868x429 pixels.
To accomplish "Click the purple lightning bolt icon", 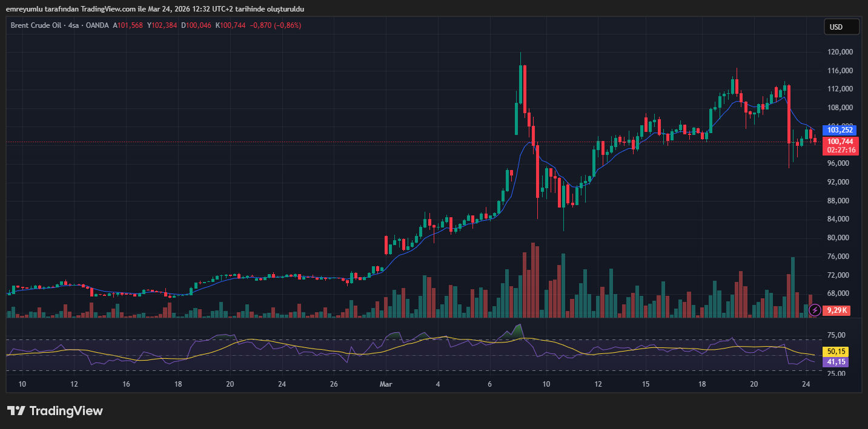I will coord(815,310).
